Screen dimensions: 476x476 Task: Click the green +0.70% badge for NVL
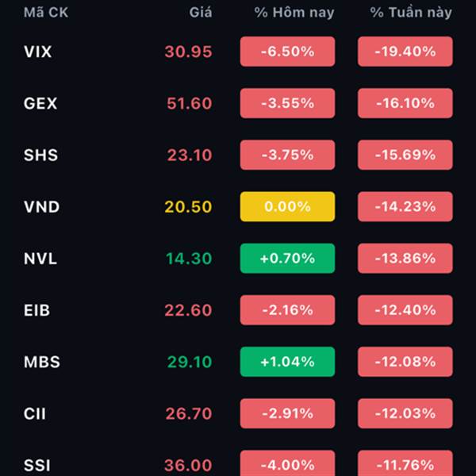click(287, 259)
